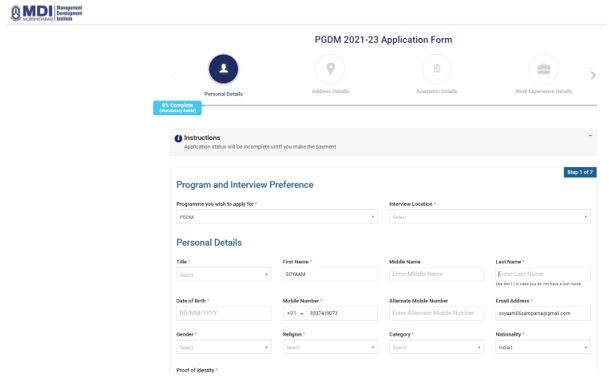Change the Nationality dropdown from Indian
609x383 pixels.
pyautogui.click(x=543, y=347)
